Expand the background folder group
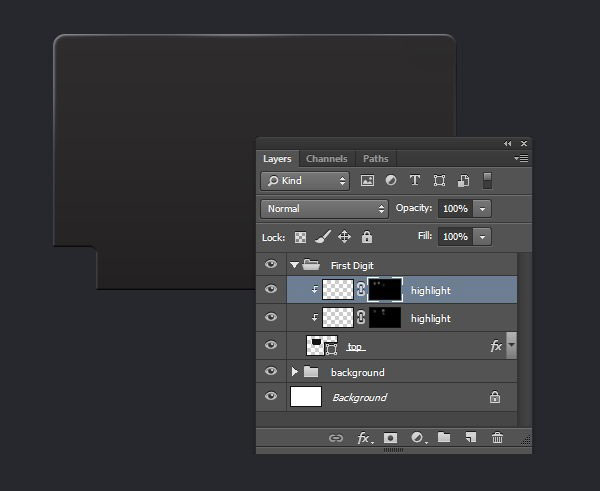 295,372
